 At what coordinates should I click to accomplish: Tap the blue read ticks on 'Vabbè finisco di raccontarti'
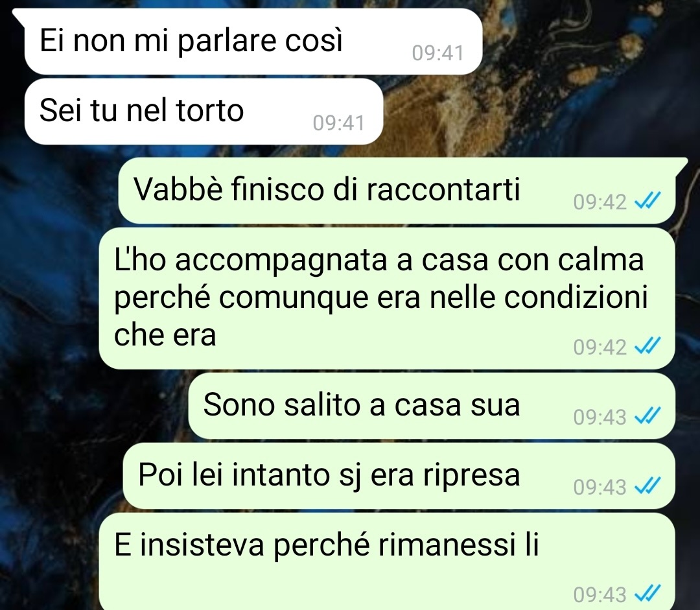[x=647, y=202]
